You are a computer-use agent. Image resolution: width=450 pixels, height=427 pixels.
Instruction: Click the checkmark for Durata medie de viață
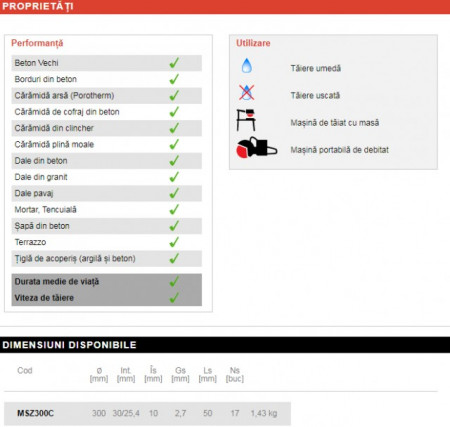[174, 281]
